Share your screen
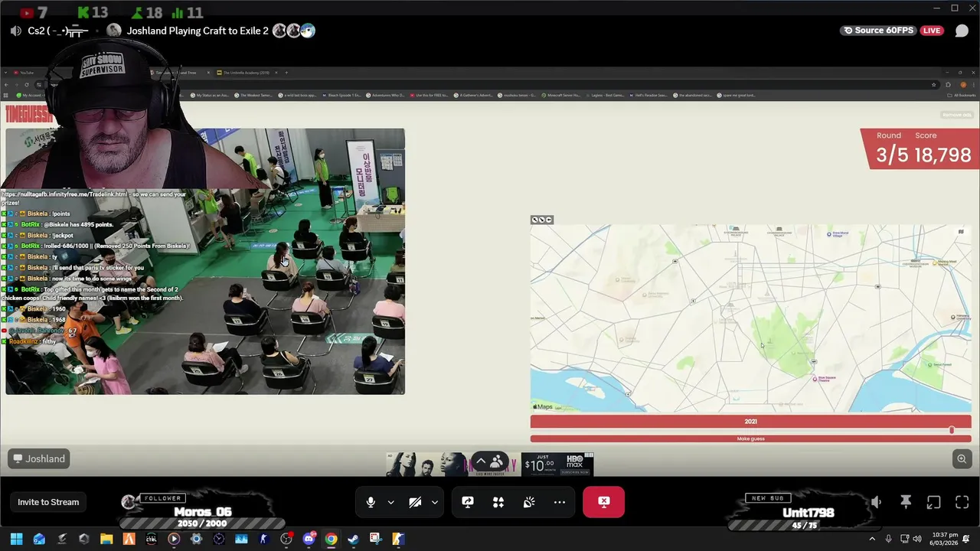 pos(468,502)
